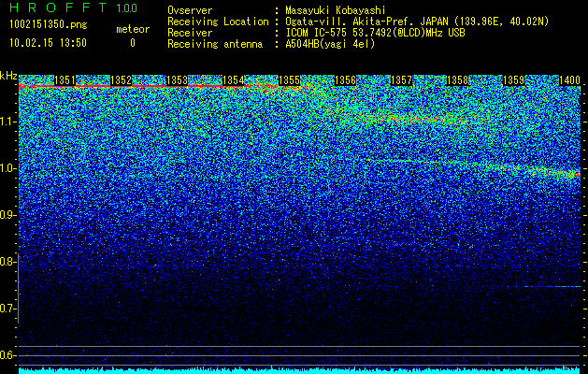The image size is (588, 374).
Task: Select the 1400 time marker
Action: pos(569,80)
